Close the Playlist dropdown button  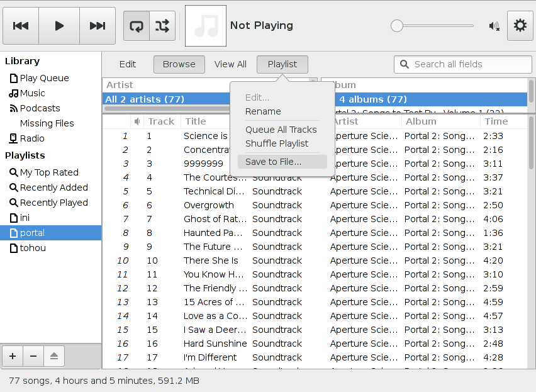point(282,64)
